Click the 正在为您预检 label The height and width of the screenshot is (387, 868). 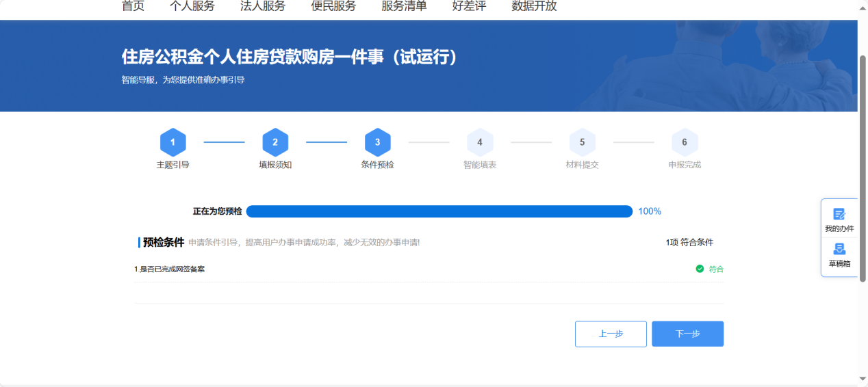(217, 211)
